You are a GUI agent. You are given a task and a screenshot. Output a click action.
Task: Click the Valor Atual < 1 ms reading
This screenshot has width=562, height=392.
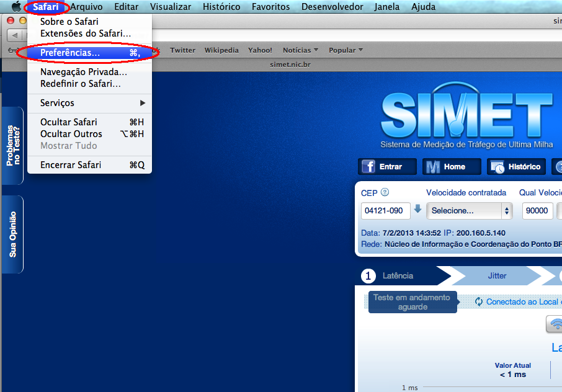click(513, 370)
